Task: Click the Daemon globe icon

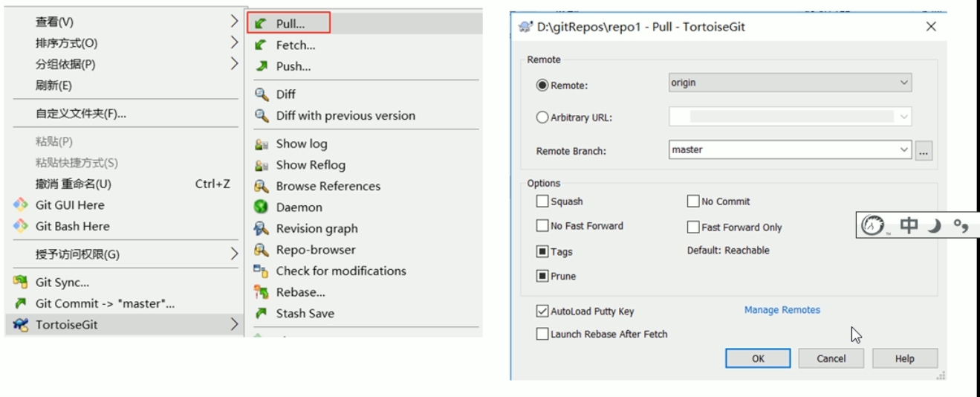Action: pos(261,207)
